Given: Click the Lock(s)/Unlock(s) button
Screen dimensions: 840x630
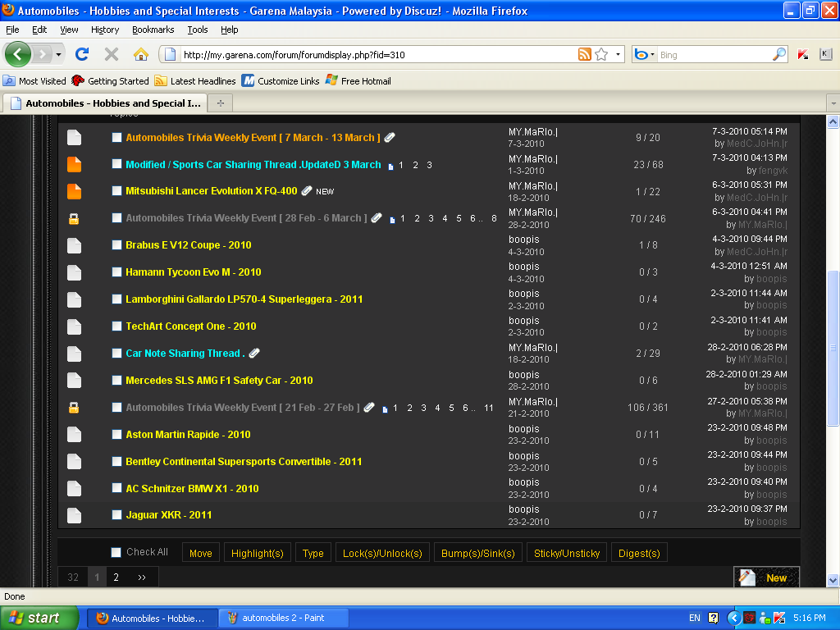Looking at the screenshot, I should click(382, 553).
